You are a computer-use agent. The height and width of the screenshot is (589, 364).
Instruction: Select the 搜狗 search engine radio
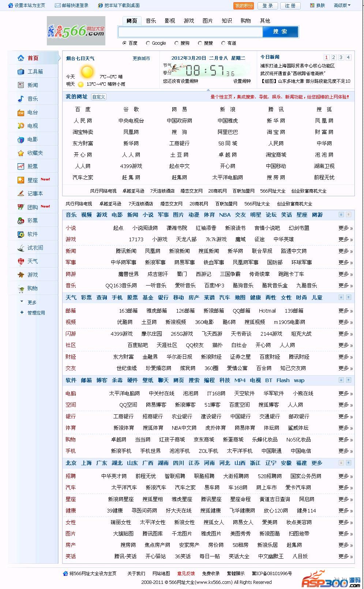(x=176, y=43)
